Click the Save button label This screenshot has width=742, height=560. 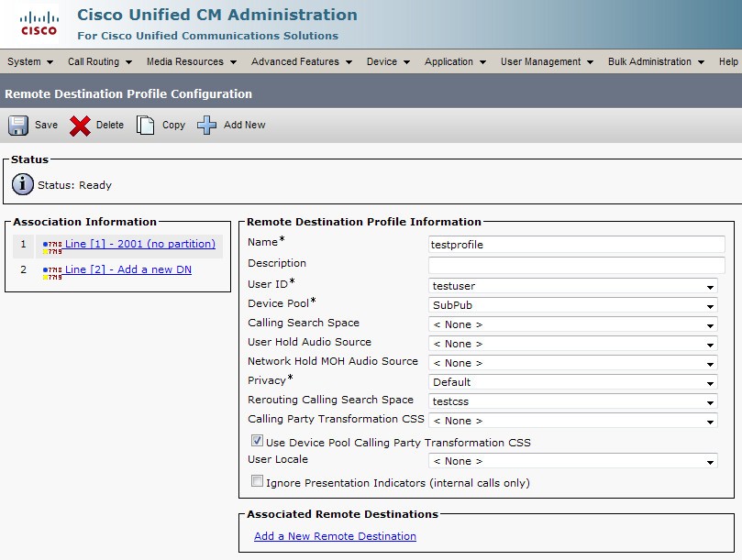pyautogui.click(x=47, y=125)
